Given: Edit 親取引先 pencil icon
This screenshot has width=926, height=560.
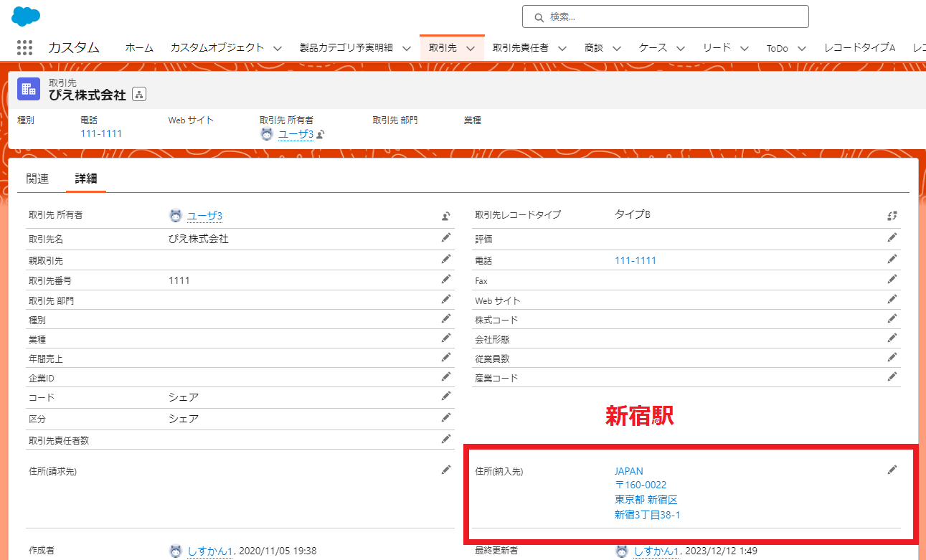Looking at the screenshot, I should 446,259.
